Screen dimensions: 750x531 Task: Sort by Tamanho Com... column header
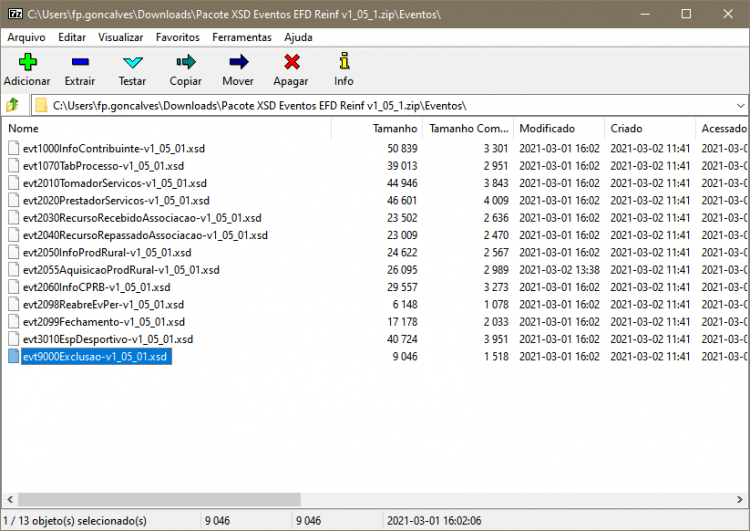point(468,128)
